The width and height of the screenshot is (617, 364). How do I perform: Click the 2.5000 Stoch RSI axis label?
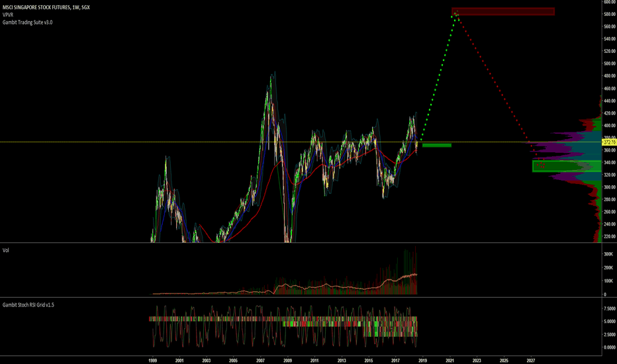(610, 334)
